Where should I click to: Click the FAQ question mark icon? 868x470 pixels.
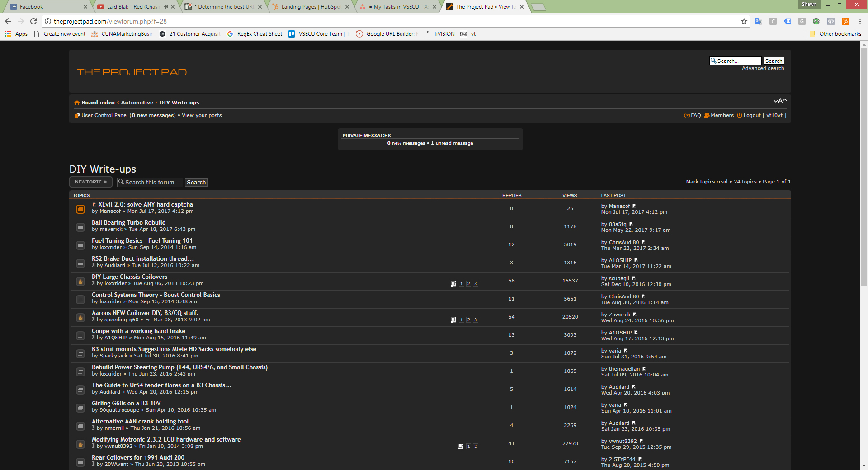click(687, 115)
